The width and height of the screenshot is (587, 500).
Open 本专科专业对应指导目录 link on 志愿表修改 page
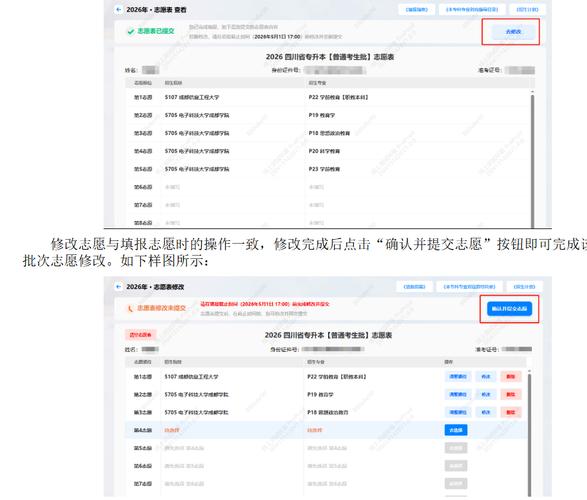tap(469, 287)
